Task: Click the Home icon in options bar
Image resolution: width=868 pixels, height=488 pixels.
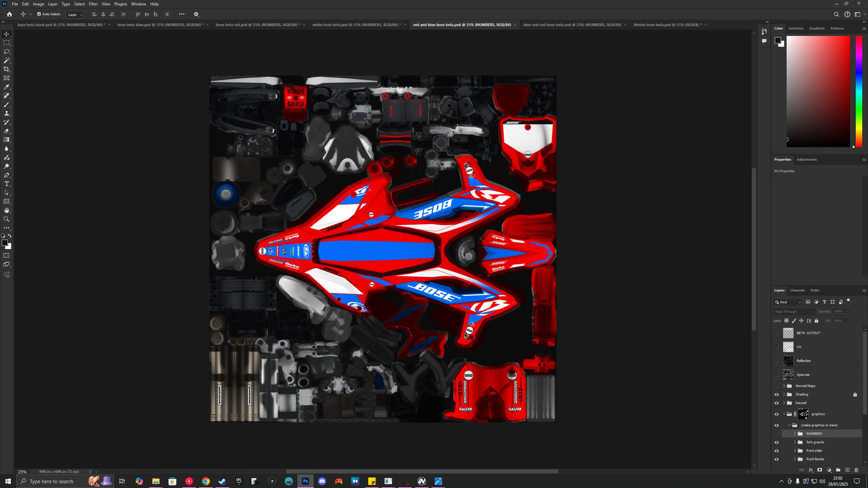Action: 9,14
